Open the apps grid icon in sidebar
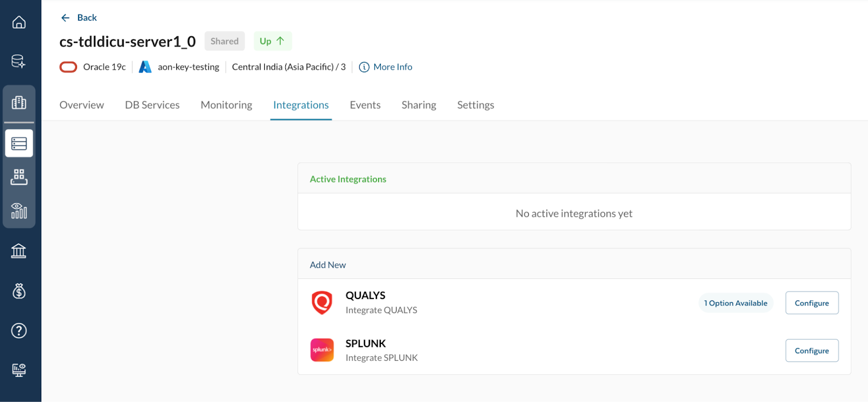 tap(19, 177)
